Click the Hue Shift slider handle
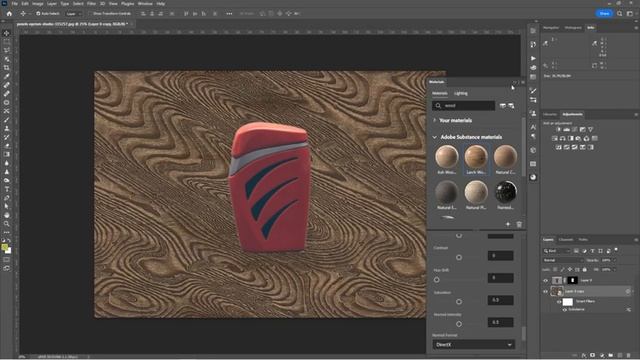 [437, 280]
